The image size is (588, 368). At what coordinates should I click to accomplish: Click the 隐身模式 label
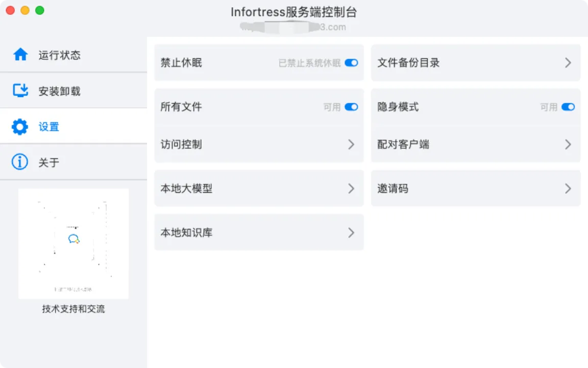click(x=398, y=107)
